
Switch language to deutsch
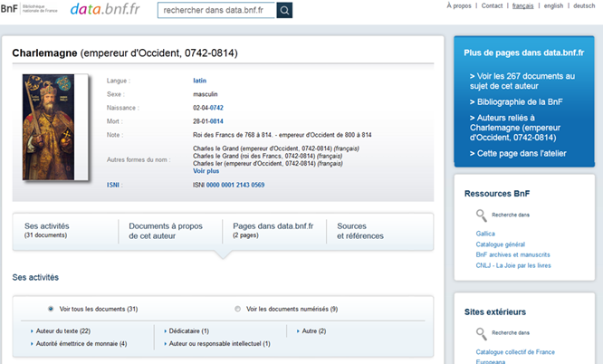point(584,5)
